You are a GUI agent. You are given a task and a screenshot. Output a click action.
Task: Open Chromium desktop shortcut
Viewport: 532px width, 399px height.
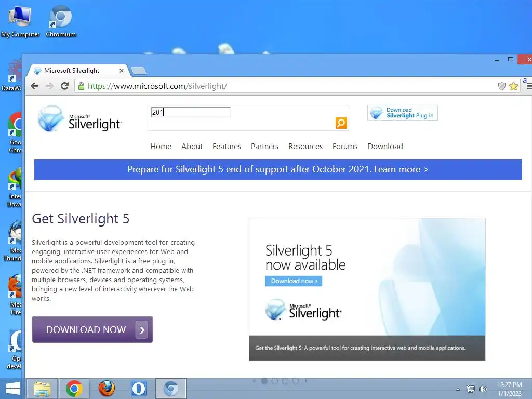click(x=61, y=22)
